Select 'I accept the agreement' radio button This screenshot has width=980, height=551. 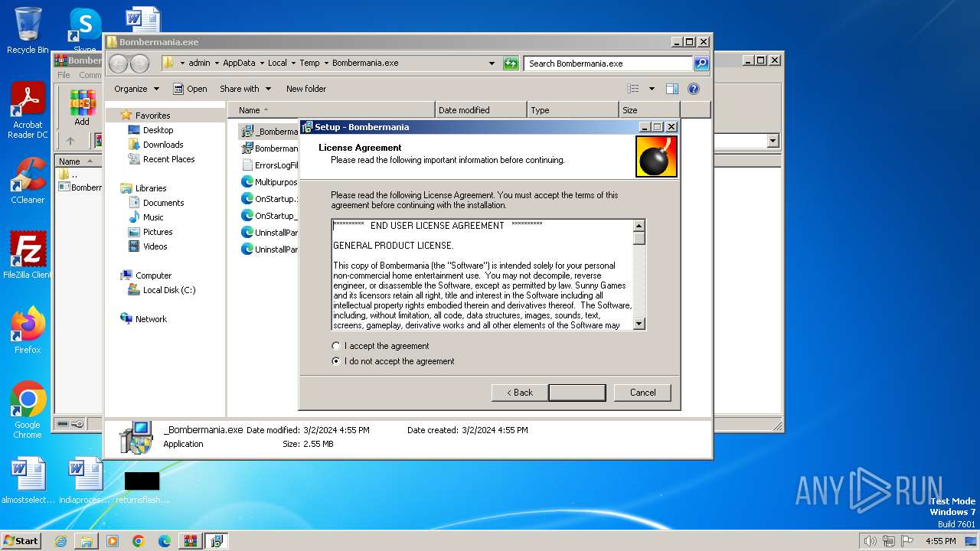335,346
